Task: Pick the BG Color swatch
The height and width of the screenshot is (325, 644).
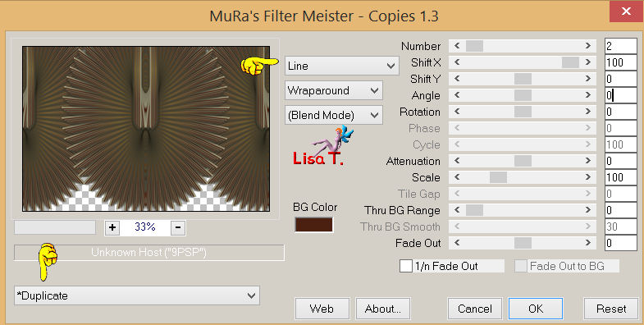Action: (x=313, y=225)
